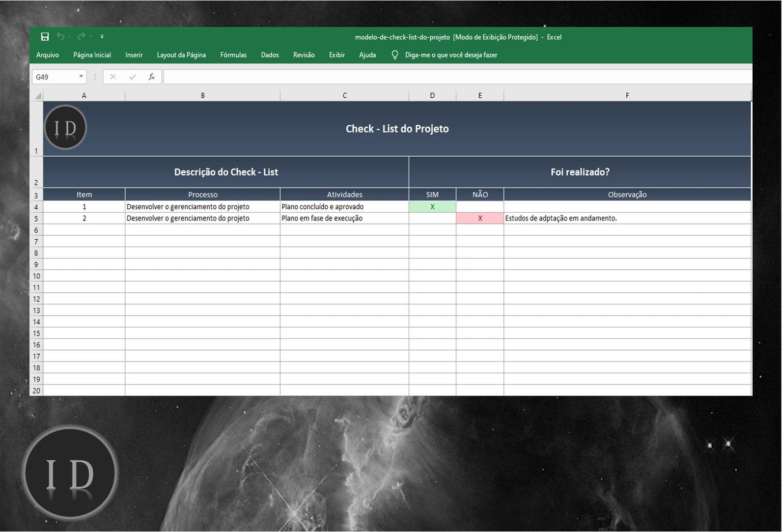Click the Select All corner triangle
Image resolution: width=782 pixels, height=532 pixels.
[x=37, y=96]
